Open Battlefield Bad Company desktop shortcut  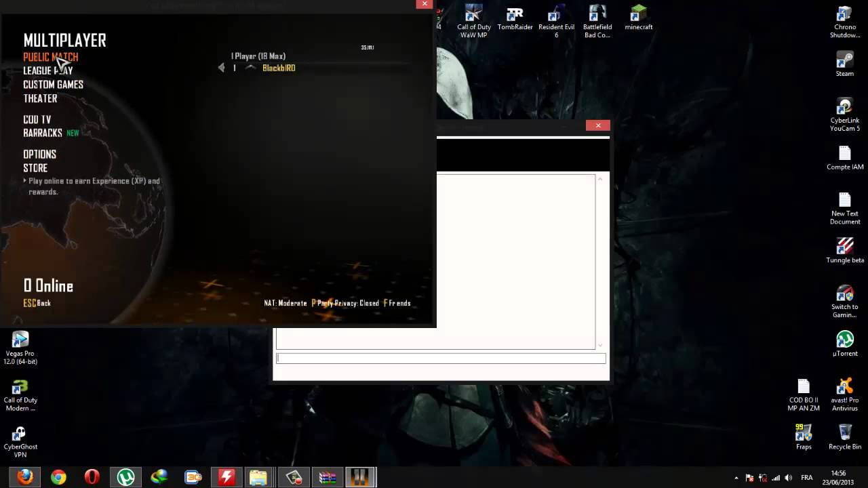(597, 22)
